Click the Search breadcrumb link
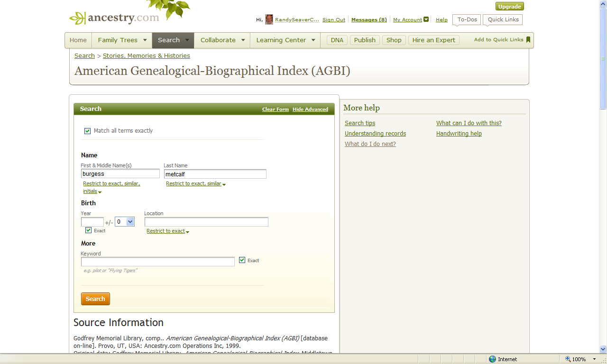Screen dimensions: 607x364 click(84, 56)
